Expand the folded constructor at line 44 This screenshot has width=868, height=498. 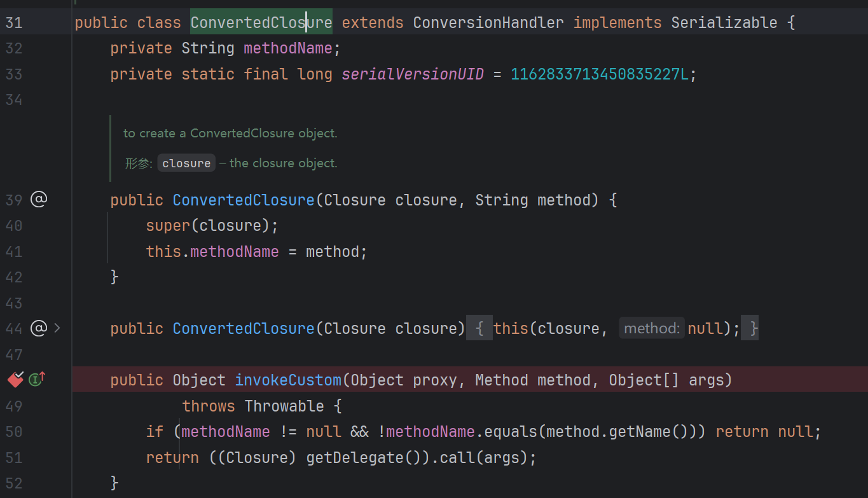[x=57, y=328]
